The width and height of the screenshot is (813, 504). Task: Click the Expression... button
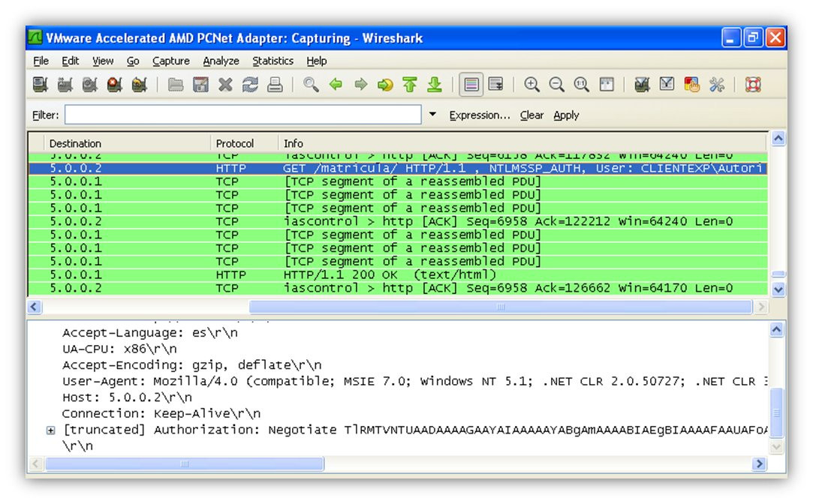(x=480, y=115)
